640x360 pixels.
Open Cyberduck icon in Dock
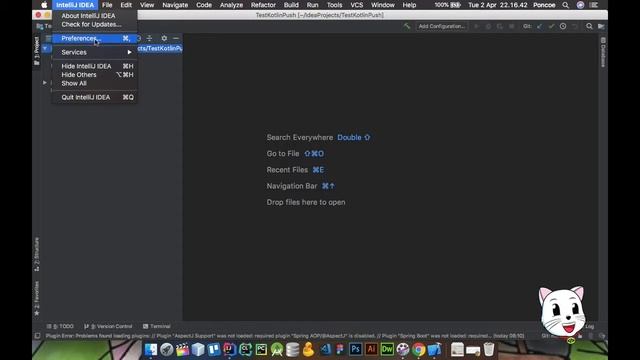(x=308, y=349)
